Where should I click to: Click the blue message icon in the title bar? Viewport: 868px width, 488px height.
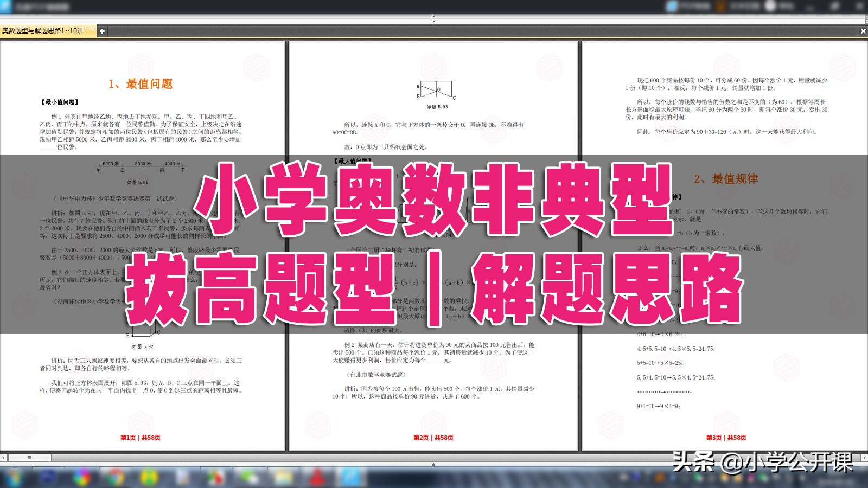point(673,8)
